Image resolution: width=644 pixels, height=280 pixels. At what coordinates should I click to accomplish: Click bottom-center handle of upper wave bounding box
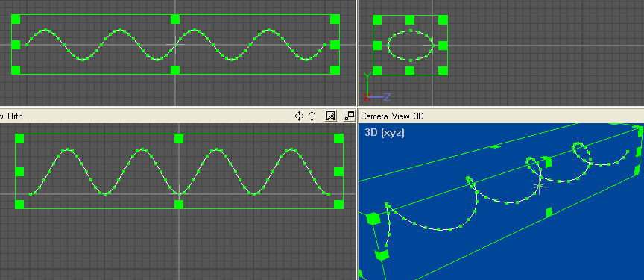175,70
